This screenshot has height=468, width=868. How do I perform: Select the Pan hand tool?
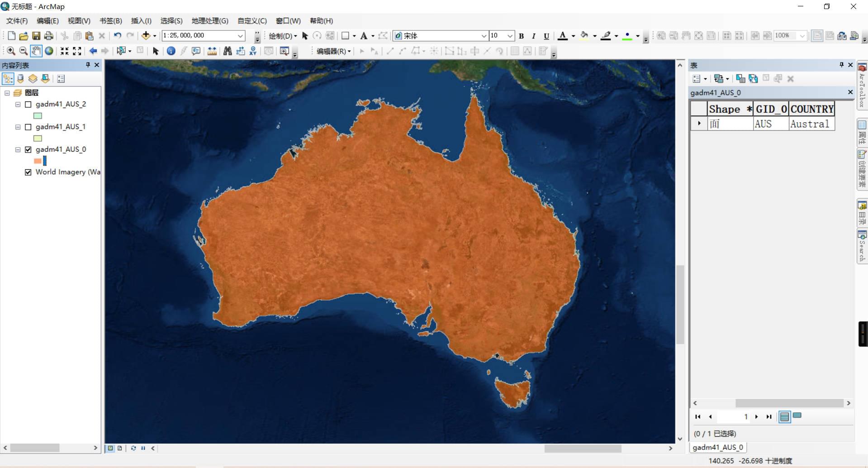pyautogui.click(x=36, y=51)
